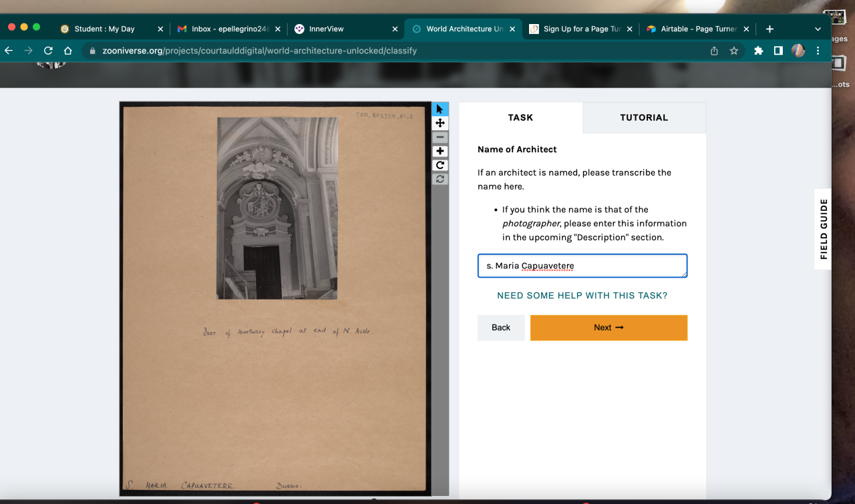Toggle the browser side panel
This screenshot has width=855, height=504.
(778, 51)
